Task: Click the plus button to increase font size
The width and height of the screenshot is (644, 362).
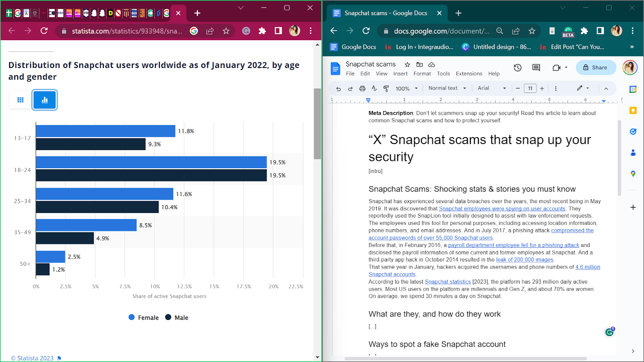Action: [x=542, y=88]
